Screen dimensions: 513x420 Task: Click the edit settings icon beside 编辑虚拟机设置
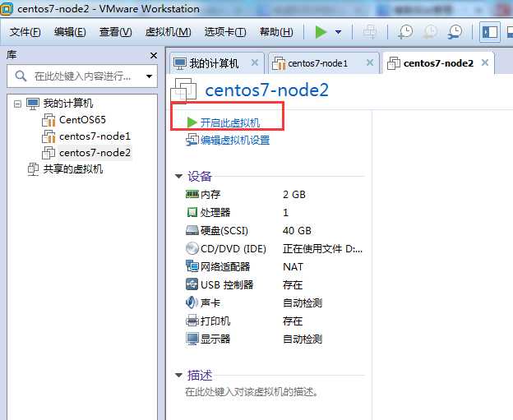(x=192, y=140)
